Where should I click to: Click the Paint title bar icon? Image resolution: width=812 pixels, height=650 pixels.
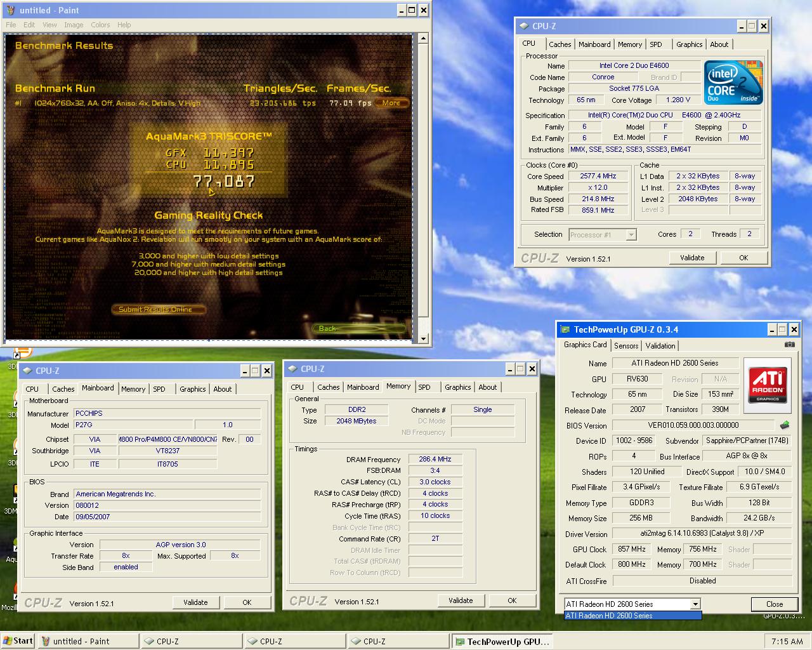[x=11, y=10]
